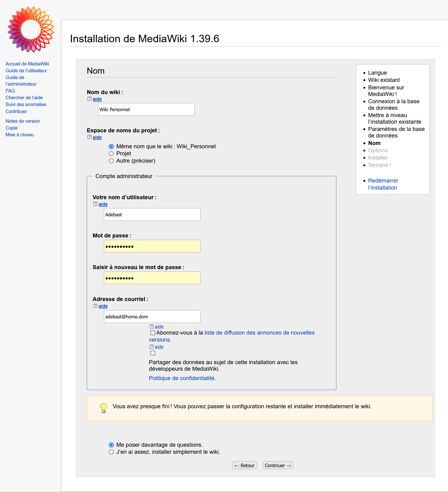Click the help icon under Votre nom d'utilisateur
448x492 pixels.
[95, 204]
